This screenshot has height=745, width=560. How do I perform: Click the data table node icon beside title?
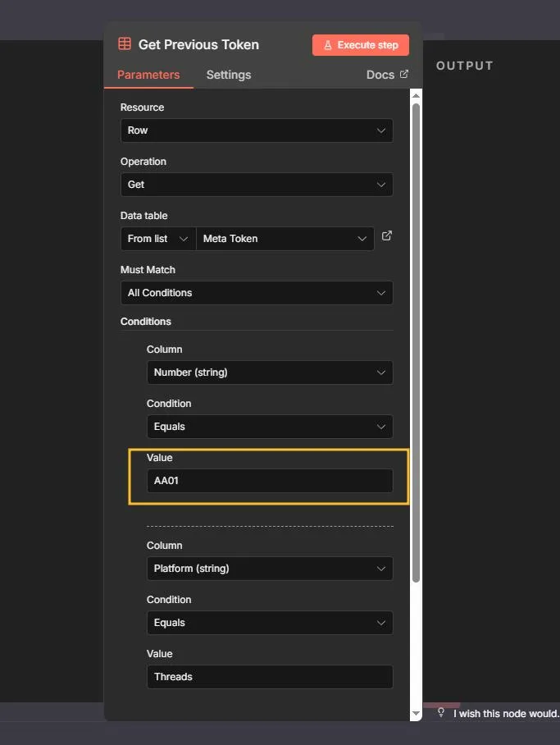(x=125, y=44)
